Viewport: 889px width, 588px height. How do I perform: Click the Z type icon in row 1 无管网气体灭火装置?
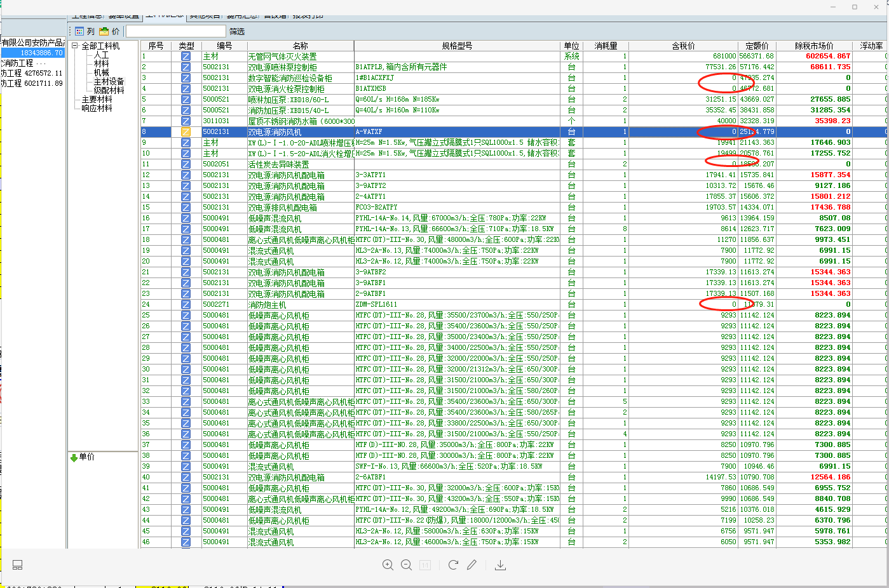(186, 57)
